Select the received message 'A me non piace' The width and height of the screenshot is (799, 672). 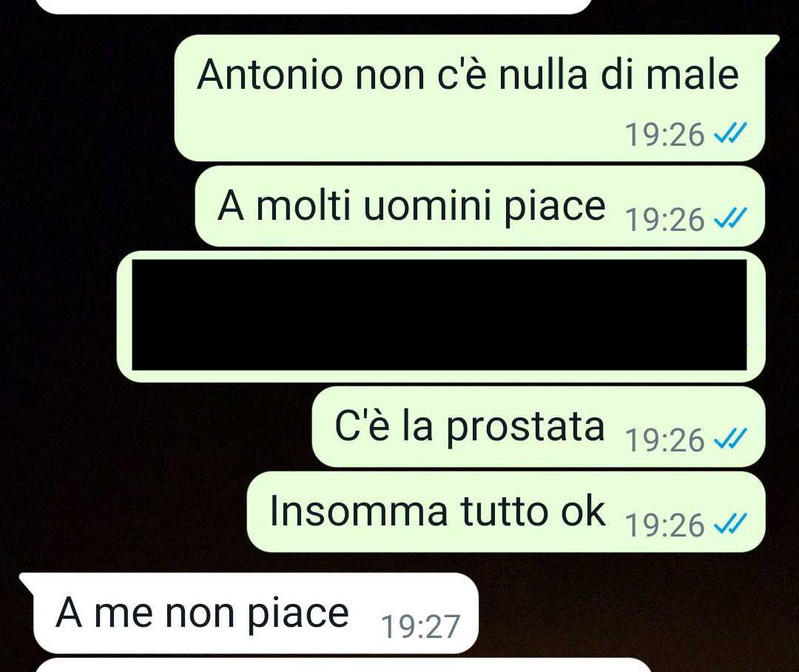[250, 613]
